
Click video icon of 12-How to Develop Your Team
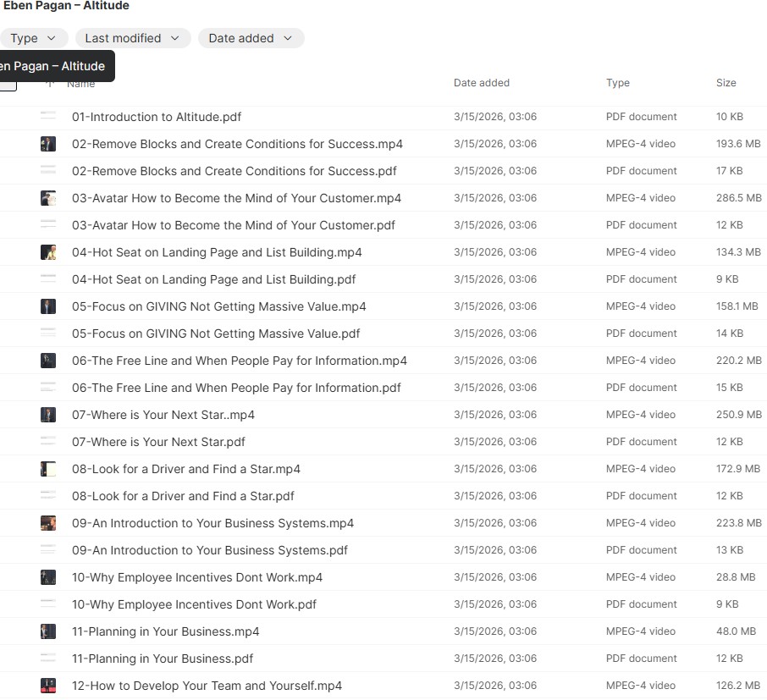[x=48, y=686]
